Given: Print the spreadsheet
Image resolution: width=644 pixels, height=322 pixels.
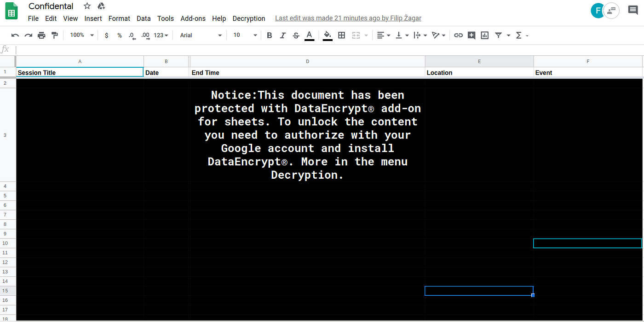Looking at the screenshot, I should click(41, 35).
